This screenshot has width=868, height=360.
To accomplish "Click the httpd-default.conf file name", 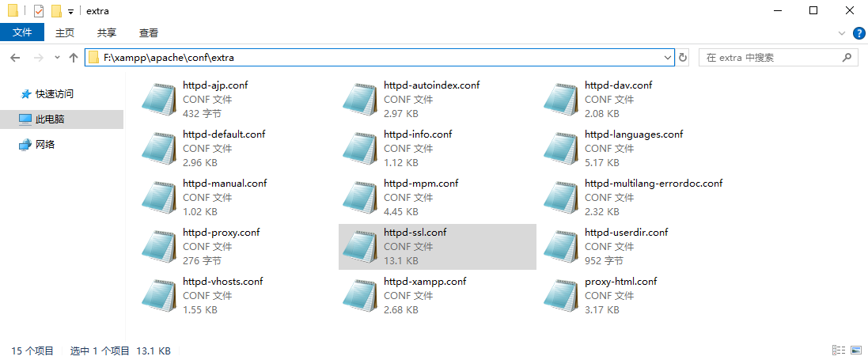I will (x=224, y=134).
